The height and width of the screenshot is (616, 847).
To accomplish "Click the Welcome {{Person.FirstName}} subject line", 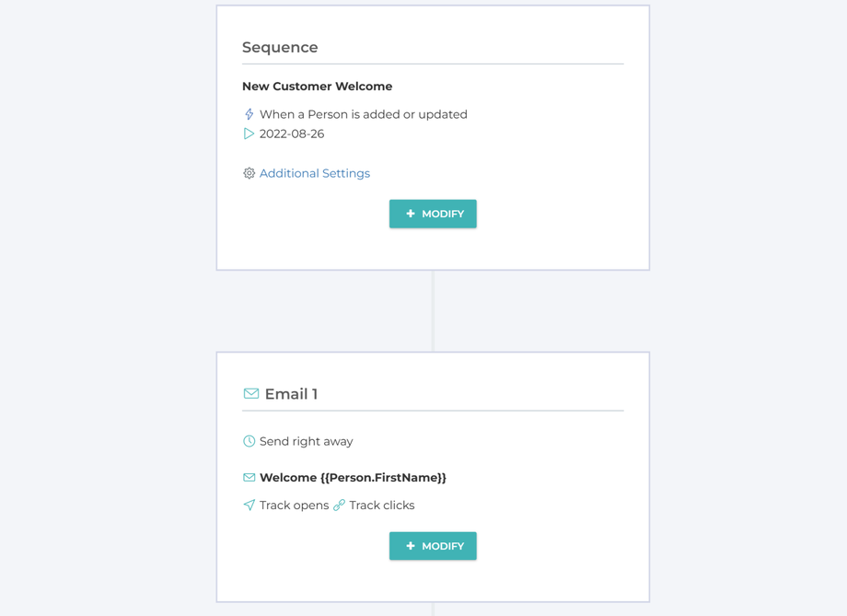I will pyautogui.click(x=353, y=478).
